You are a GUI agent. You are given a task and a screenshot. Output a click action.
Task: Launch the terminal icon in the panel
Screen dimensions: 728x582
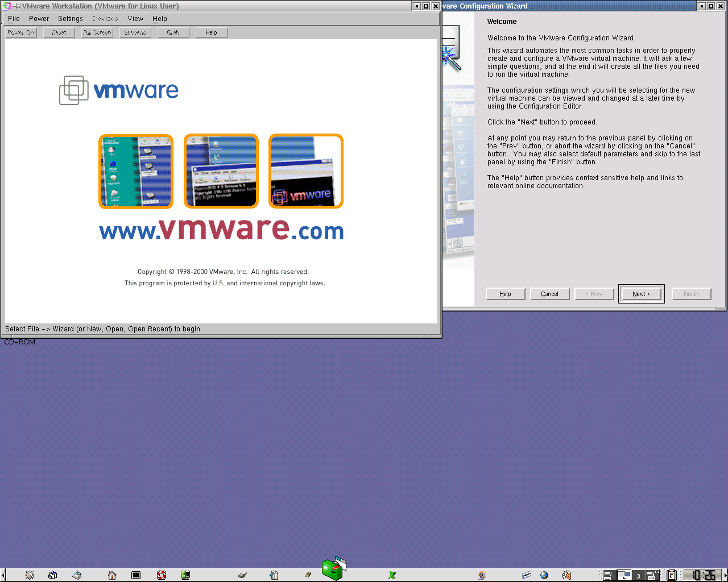click(x=136, y=575)
